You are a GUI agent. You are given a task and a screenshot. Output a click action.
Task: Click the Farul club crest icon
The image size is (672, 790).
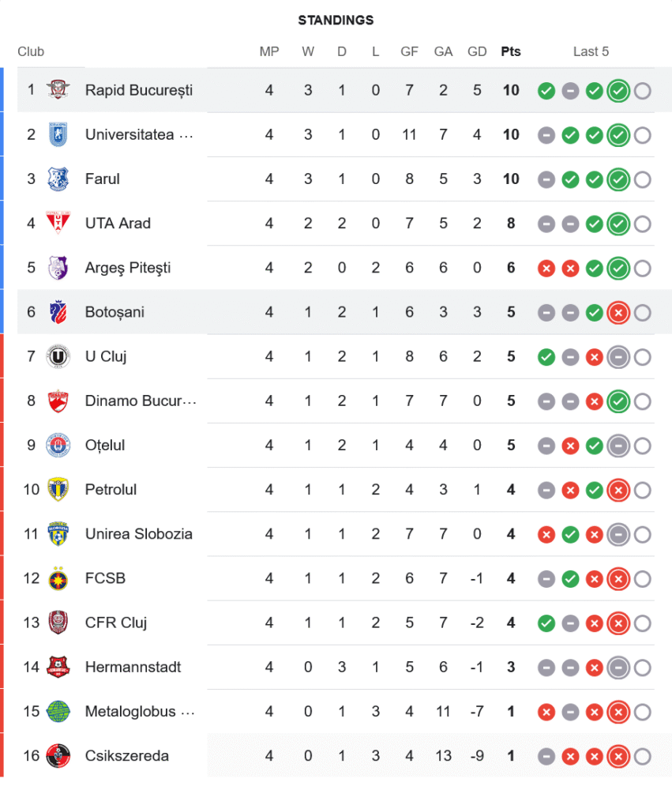pyautogui.click(x=58, y=179)
